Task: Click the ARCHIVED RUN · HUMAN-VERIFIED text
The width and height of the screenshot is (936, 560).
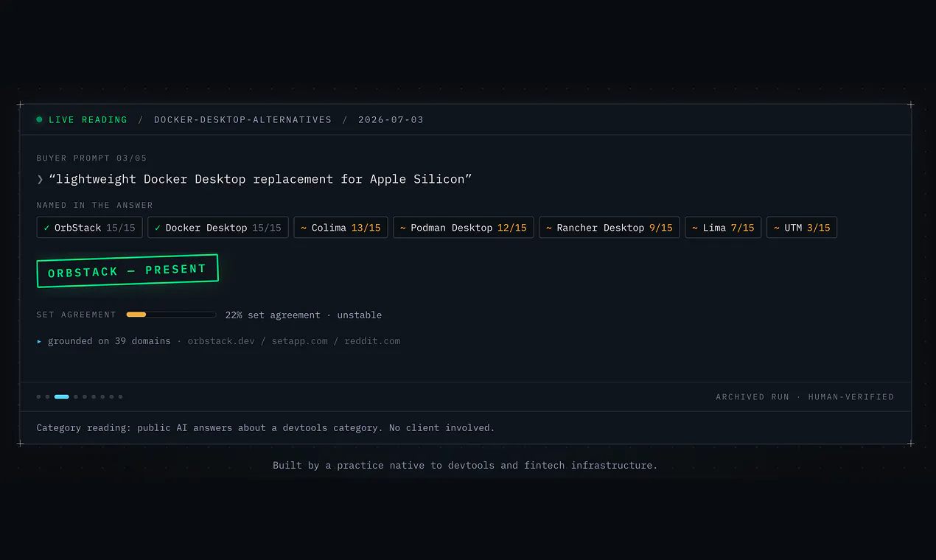Action: click(805, 396)
